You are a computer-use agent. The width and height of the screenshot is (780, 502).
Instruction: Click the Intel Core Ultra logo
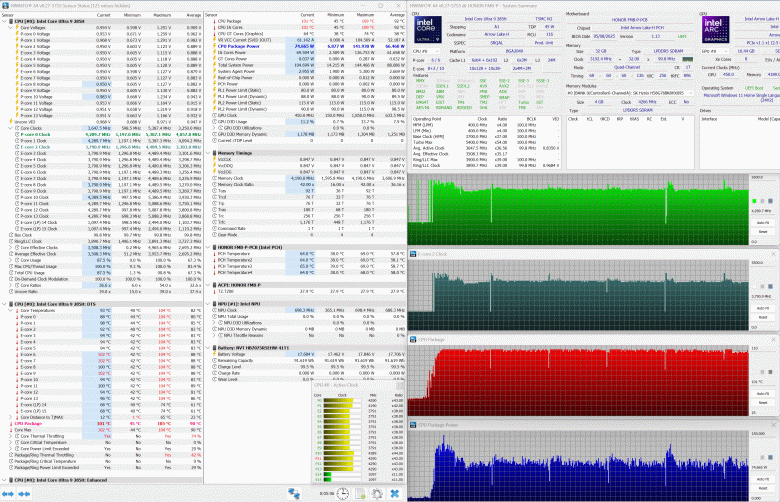coord(427,30)
